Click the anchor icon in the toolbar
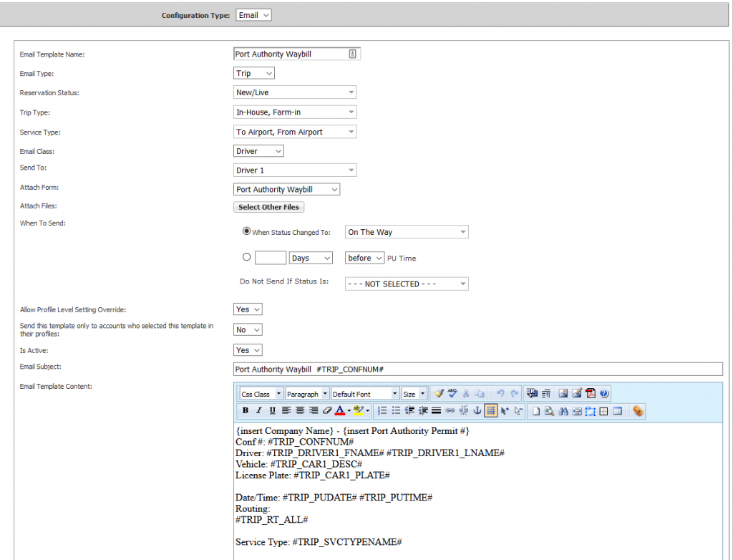The image size is (733, 560). 477,410
